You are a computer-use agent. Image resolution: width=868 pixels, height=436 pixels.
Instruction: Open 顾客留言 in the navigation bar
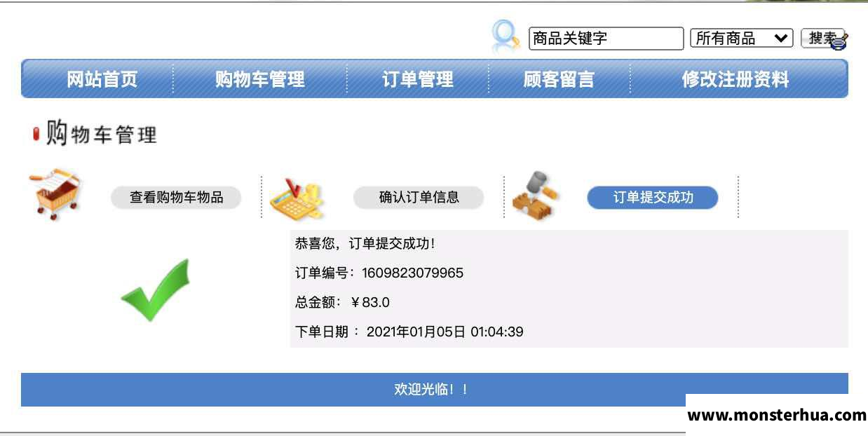[x=559, y=79]
